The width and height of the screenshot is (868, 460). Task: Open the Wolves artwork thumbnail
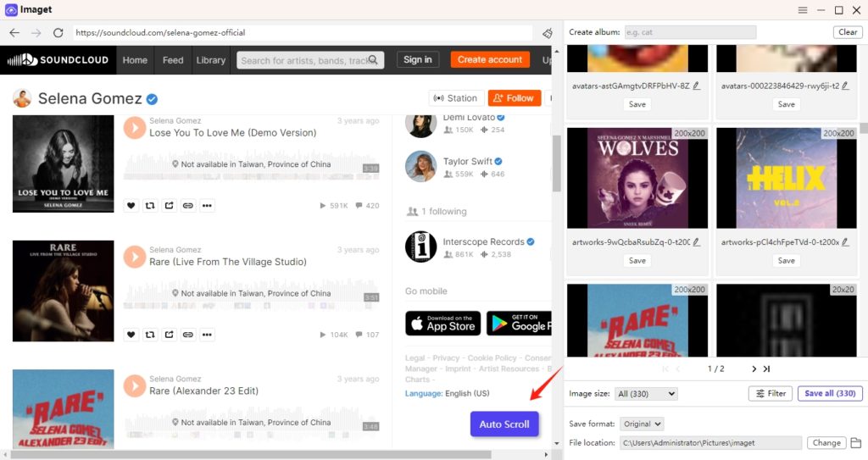pyautogui.click(x=637, y=178)
